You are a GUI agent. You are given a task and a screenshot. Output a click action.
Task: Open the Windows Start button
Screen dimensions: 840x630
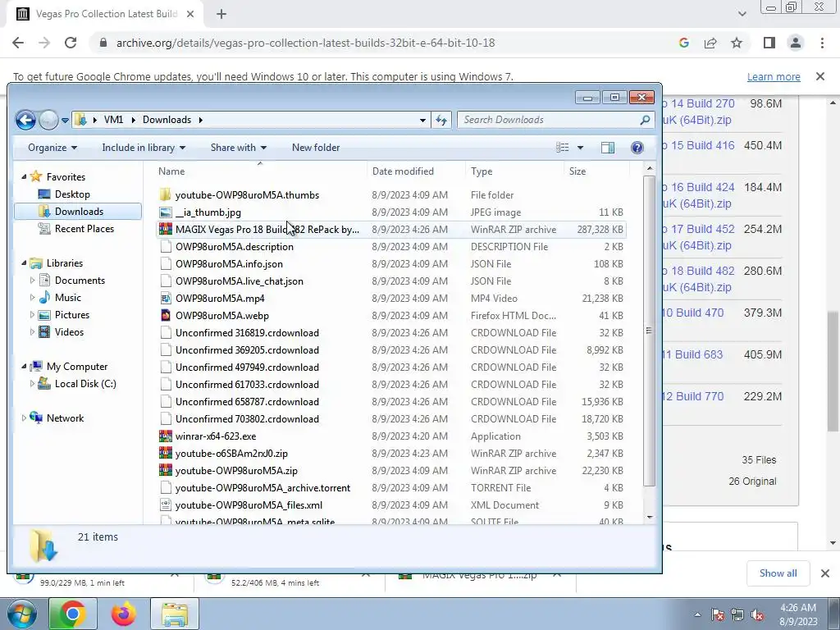pyautogui.click(x=21, y=614)
